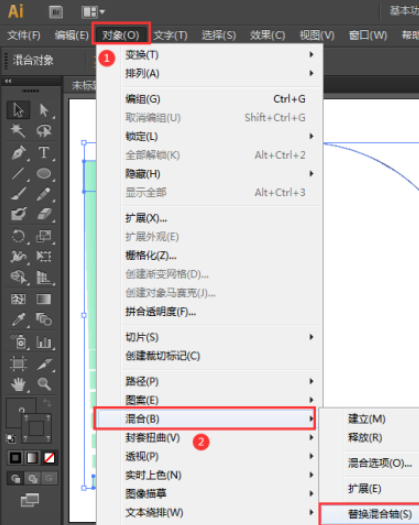Select the Magic Wand tool

18,131
